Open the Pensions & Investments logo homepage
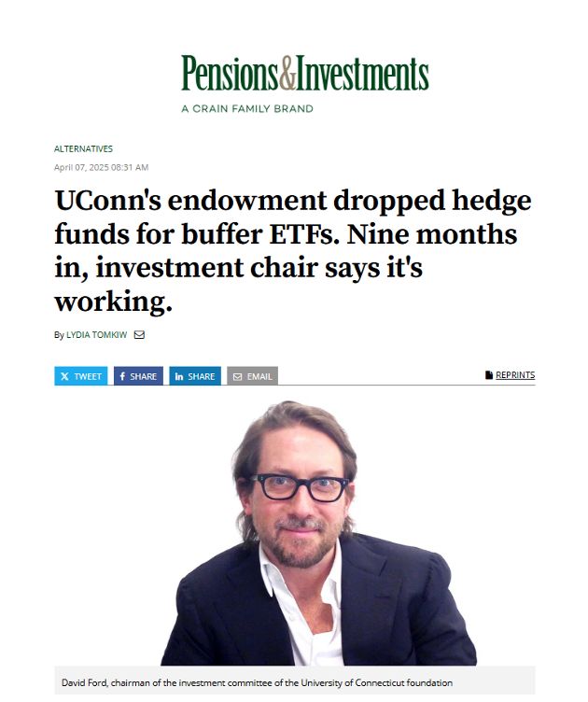Image resolution: width=588 pixels, height=702 pixels. pos(305,73)
